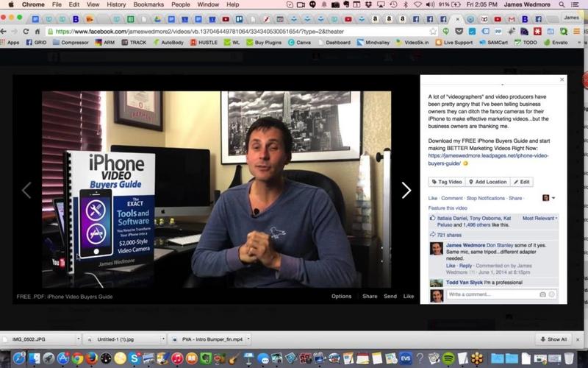Click Feature this video link

pos(448,208)
